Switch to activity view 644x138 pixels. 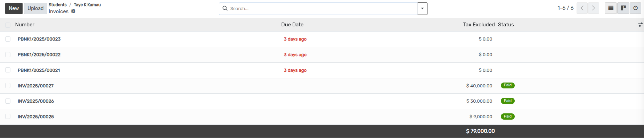(635, 8)
